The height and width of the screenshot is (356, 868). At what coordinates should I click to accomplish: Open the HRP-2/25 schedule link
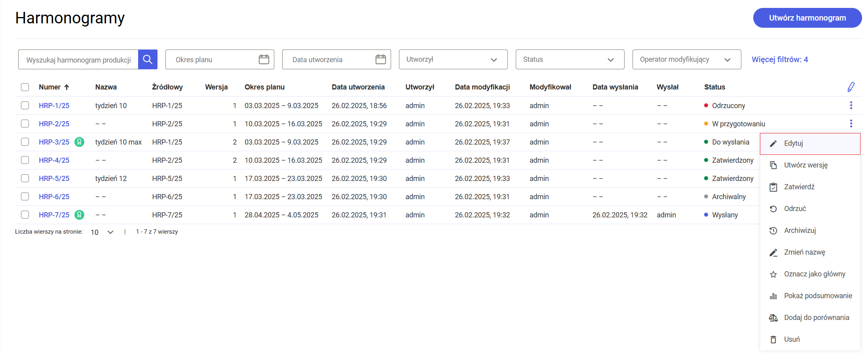[54, 124]
